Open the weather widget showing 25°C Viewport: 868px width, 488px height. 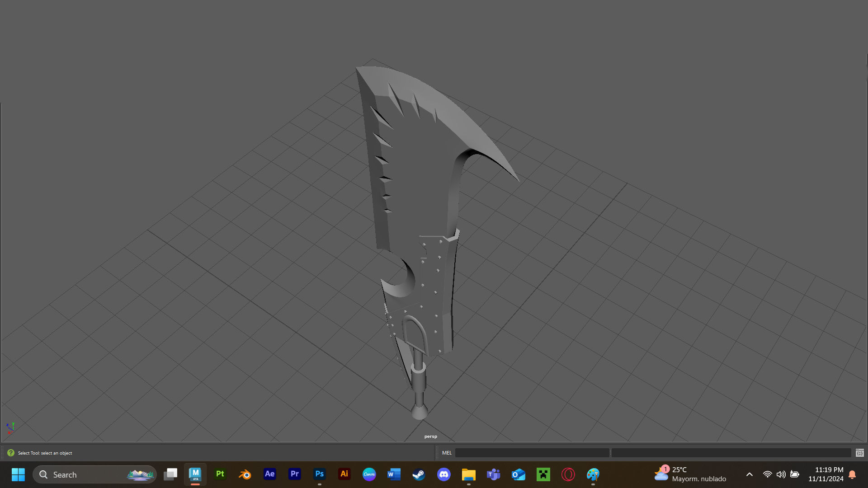point(690,474)
